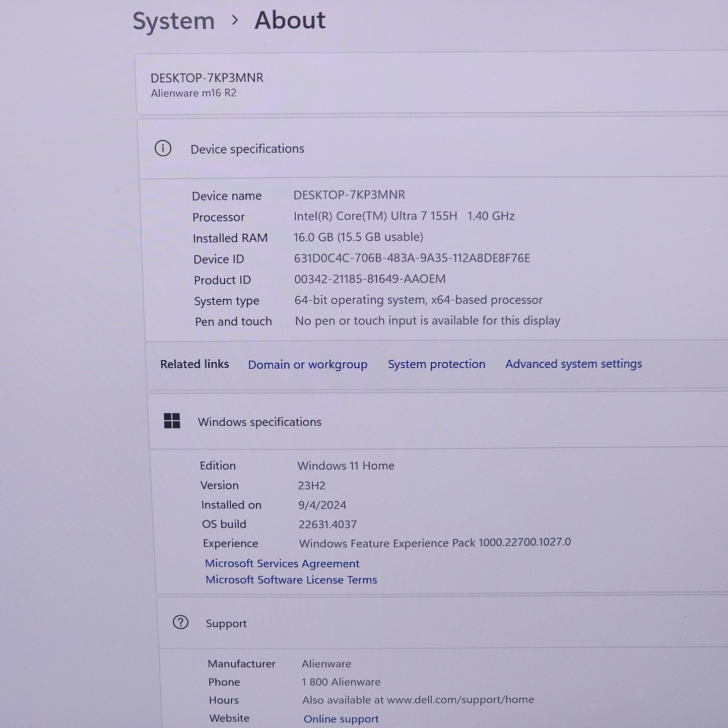Viewport: 728px width, 728px height.
Task: Select the Windows 11 Home edition value
Action: (346, 466)
